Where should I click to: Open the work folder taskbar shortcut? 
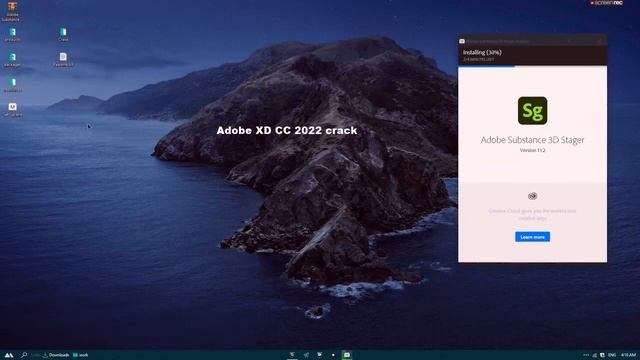(x=80, y=355)
